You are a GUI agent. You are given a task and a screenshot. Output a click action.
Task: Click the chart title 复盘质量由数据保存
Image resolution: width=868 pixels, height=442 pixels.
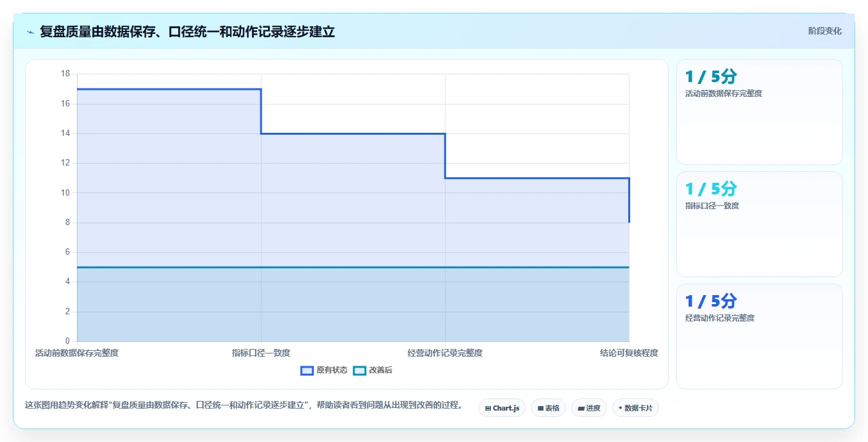[187, 31]
